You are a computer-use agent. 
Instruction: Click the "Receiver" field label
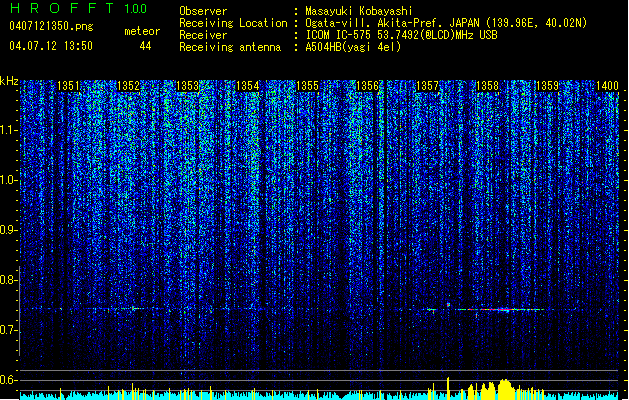pyautogui.click(x=203, y=35)
